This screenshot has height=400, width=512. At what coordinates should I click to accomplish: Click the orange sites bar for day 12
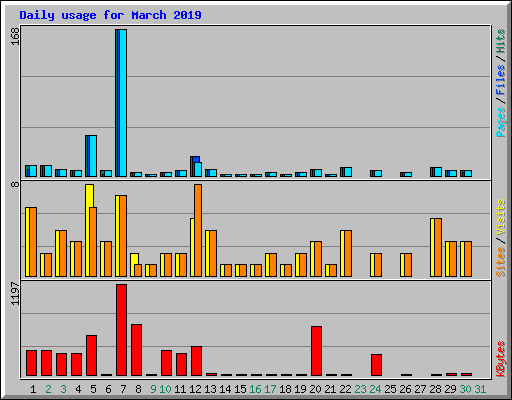(x=198, y=231)
